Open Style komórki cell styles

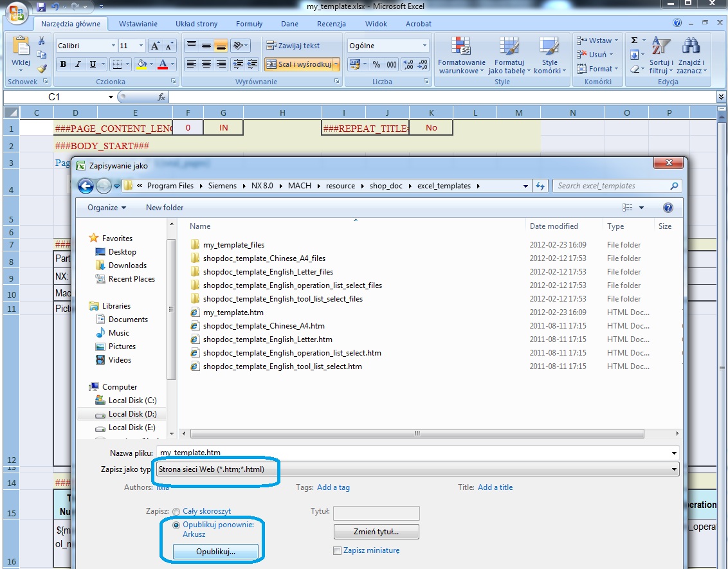(550, 55)
